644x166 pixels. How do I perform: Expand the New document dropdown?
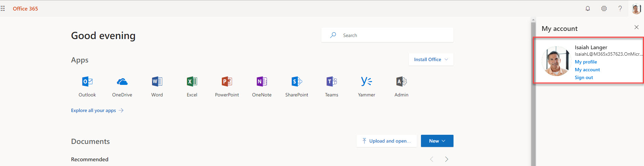pyautogui.click(x=437, y=141)
